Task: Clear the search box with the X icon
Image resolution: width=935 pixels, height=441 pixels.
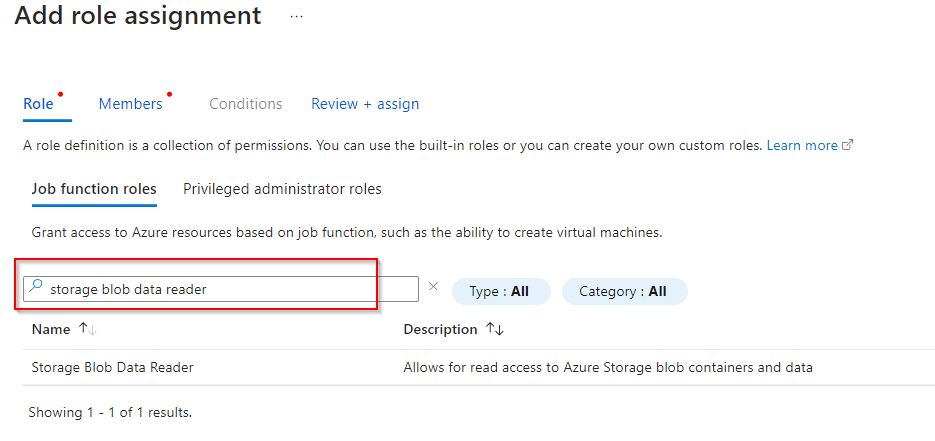Action: tap(433, 286)
